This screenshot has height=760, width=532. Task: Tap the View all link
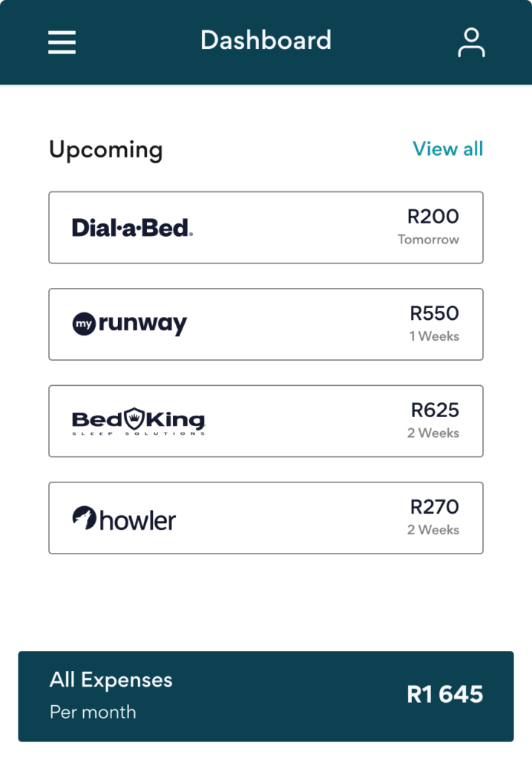coord(447,149)
